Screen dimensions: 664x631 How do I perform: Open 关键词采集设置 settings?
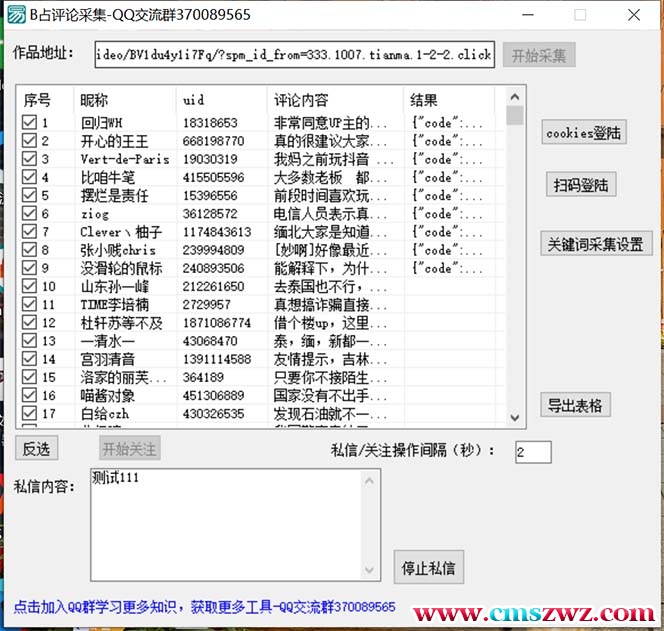597,244
